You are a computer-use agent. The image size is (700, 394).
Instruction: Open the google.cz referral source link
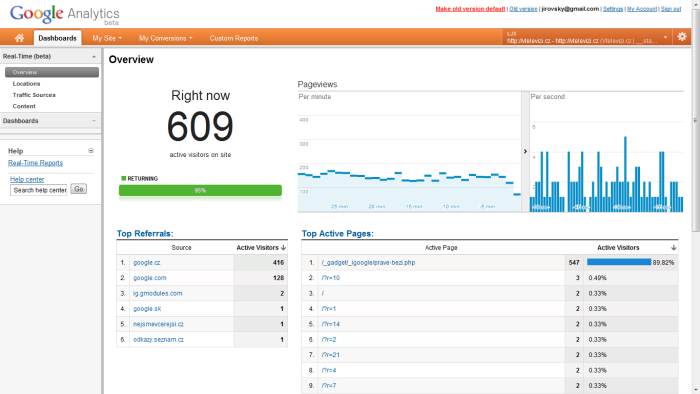point(146,263)
